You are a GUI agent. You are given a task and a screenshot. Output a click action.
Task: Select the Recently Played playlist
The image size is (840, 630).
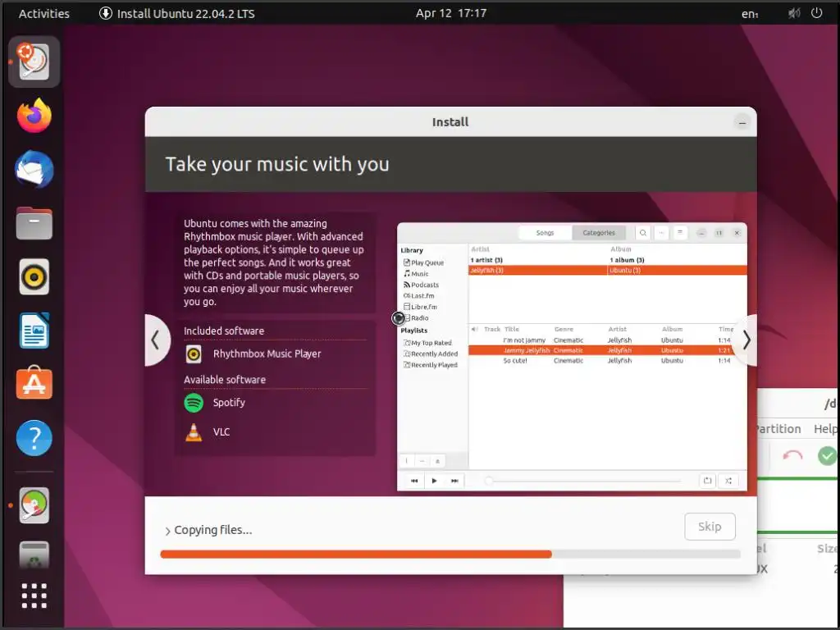(431, 365)
